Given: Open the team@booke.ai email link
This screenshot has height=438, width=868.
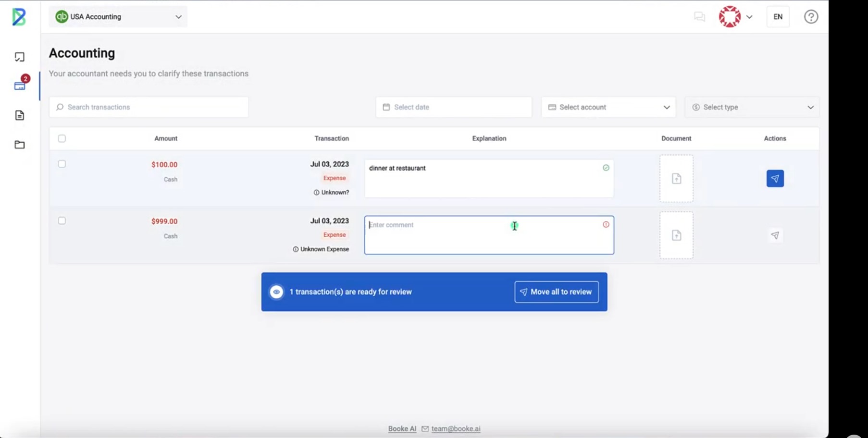Looking at the screenshot, I should coord(456,429).
